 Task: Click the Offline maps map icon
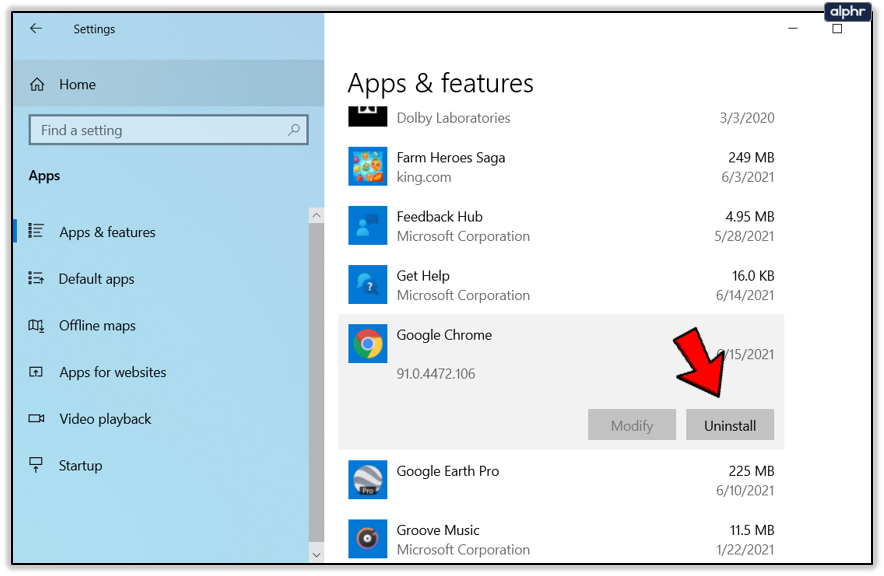[36, 325]
